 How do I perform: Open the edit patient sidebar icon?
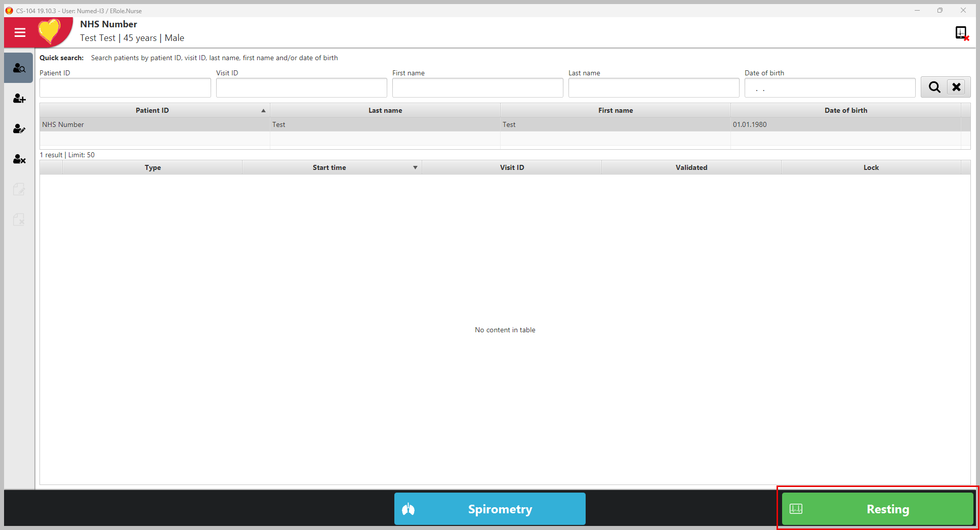pos(19,129)
